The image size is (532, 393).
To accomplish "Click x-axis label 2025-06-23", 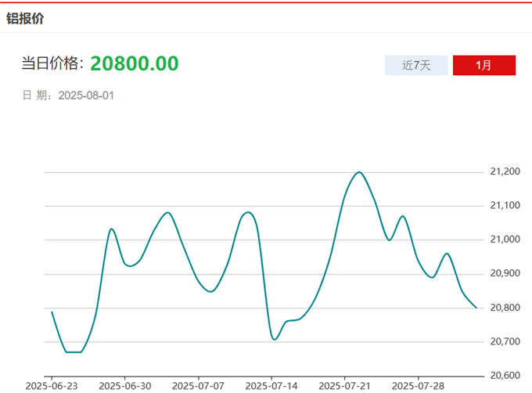I will (x=51, y=386).
